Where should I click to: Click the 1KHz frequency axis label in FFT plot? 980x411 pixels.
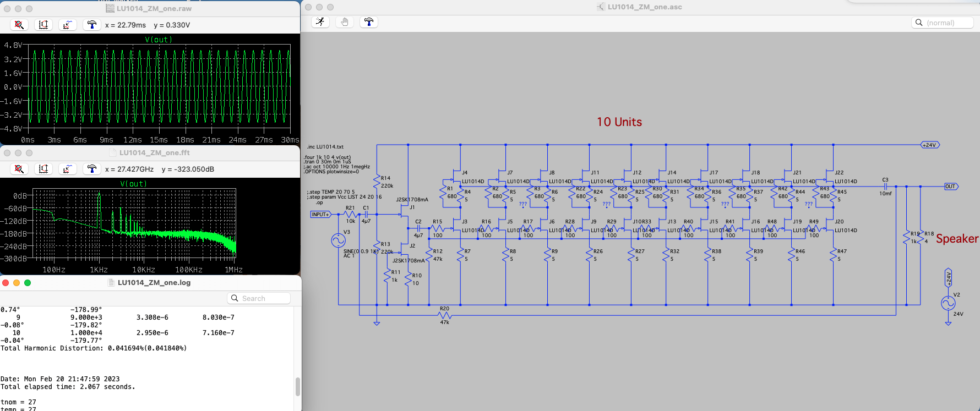99,270
